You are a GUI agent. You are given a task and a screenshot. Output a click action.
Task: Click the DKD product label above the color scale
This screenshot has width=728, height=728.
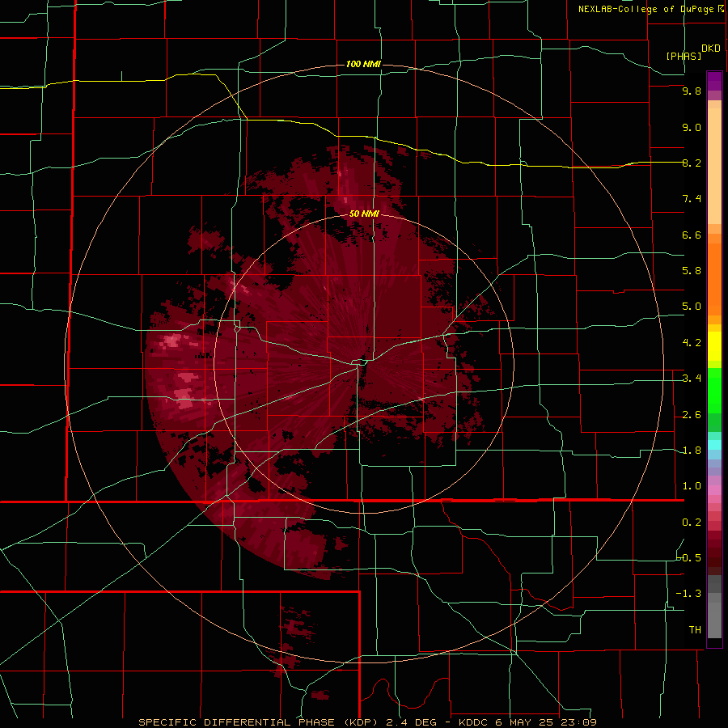(x=711, y=49)
